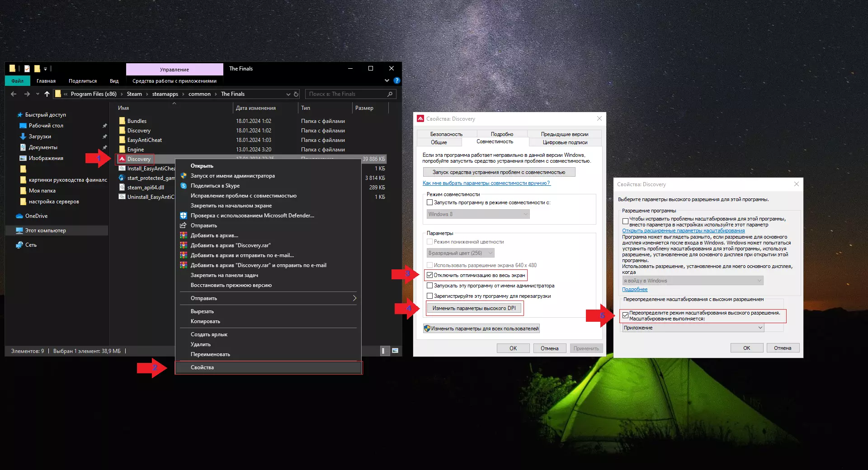The width and height of the screenshot is (868, 470).
Task: Click WinRAR icon next to Добавить в архив...
Action: coord(184,235)
